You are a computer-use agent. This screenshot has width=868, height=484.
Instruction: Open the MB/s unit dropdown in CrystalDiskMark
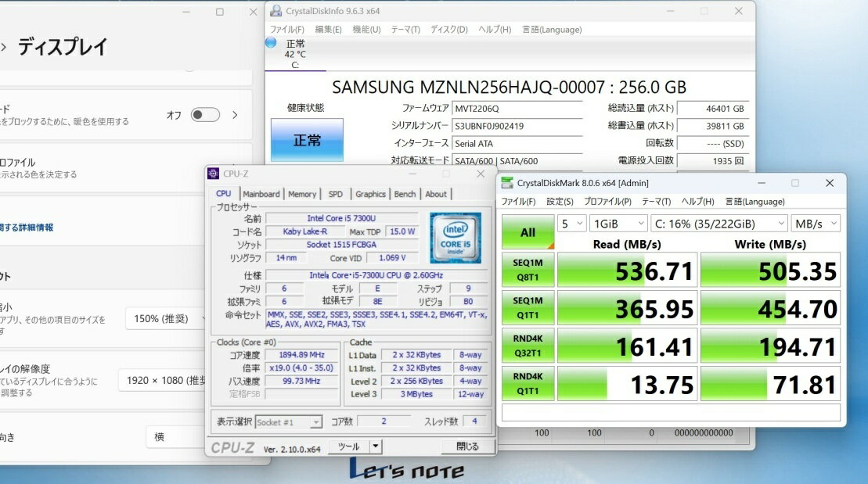[x=815, y=224]
